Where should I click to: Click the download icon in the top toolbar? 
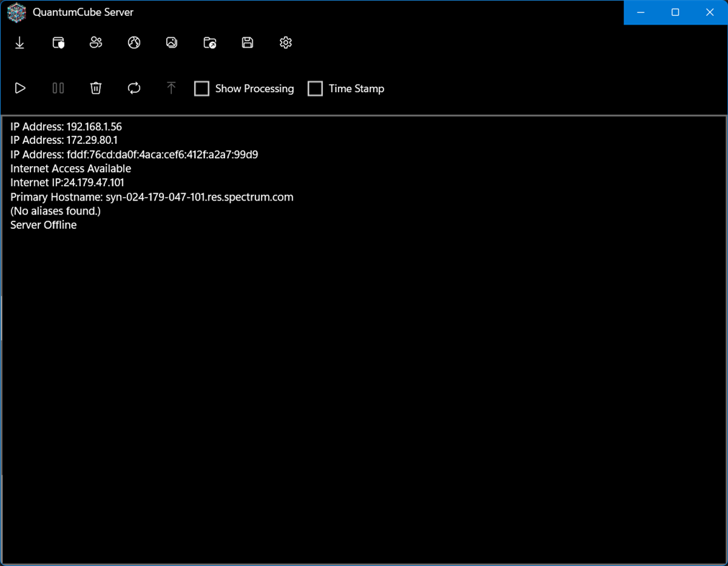tap(19, 42)
